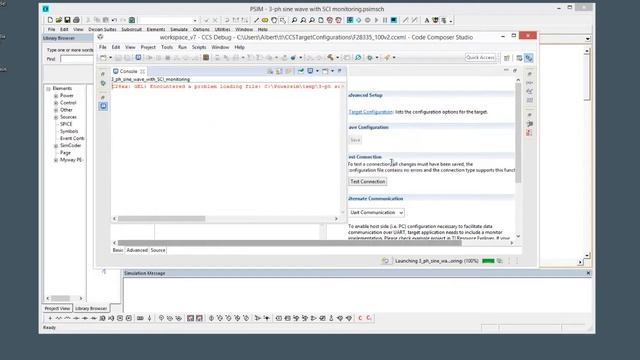Image resolution: width=640 pixels, height=360 pixels.
Task: Click the Quick Access field in CCS
Action: pyautogui.click(x=481, y=58)
